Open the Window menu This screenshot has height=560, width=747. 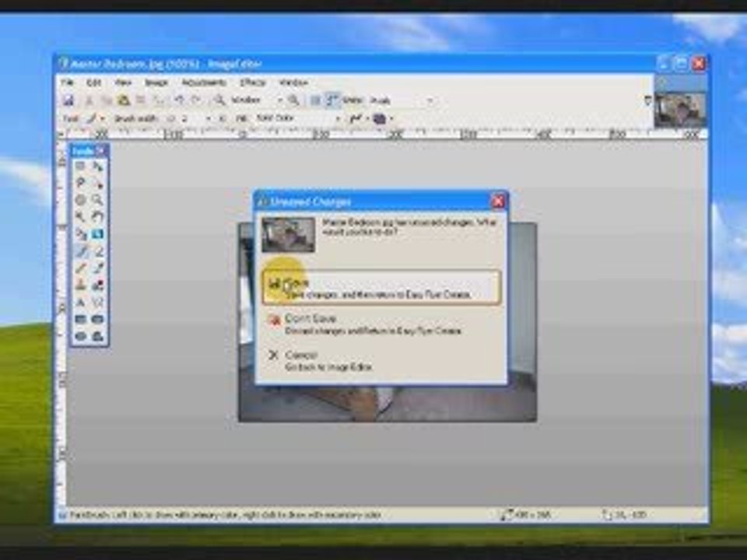(x=293, y=82)
